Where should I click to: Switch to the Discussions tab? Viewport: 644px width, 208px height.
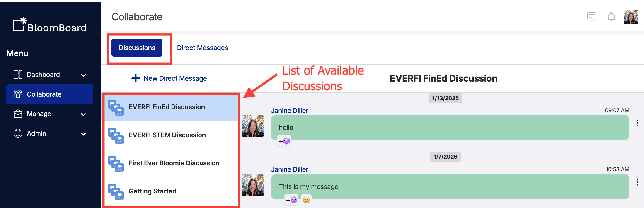pyautogui.click(x=137, y=48)
